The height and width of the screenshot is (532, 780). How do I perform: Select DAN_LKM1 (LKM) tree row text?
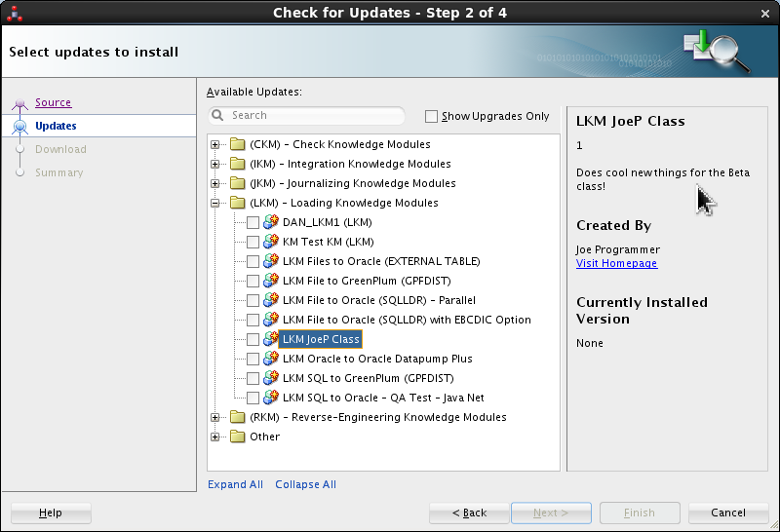pos(327,222)
